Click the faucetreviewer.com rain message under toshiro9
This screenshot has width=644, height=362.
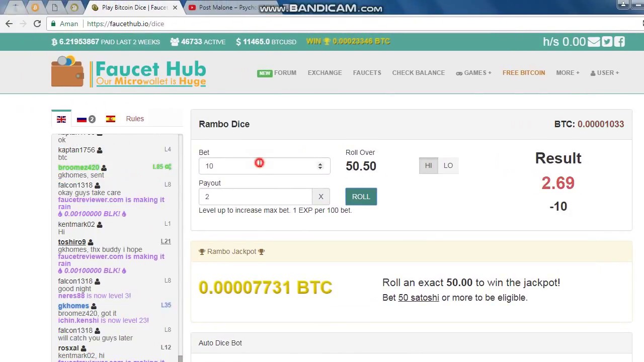pos(111,263)
